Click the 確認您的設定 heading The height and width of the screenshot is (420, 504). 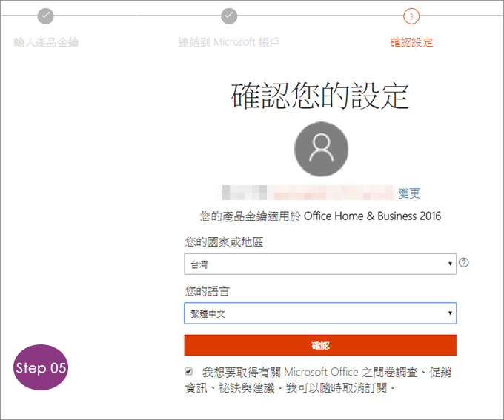tap(320, 96)
